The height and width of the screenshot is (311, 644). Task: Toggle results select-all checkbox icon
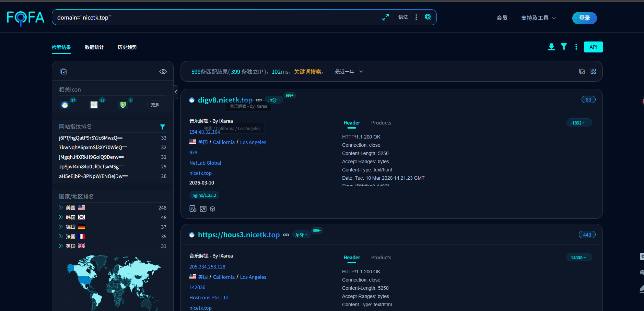582,71
